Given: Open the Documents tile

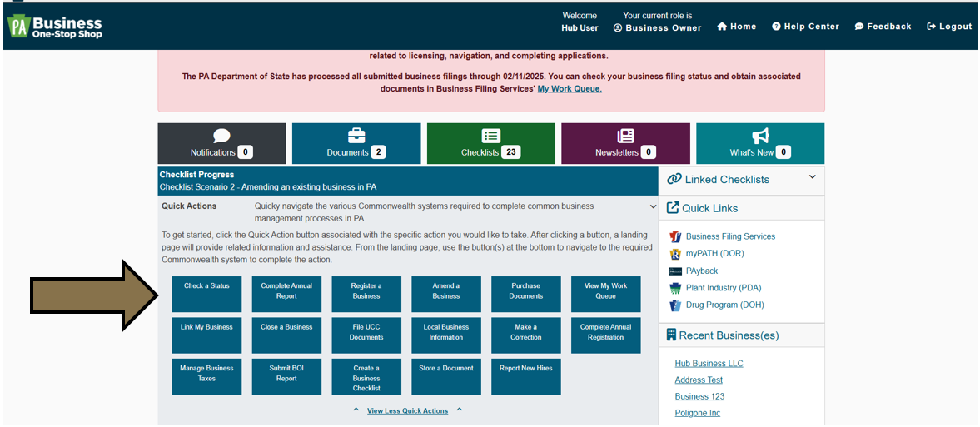Looking at the screenshot, I should tap(356, 143).
